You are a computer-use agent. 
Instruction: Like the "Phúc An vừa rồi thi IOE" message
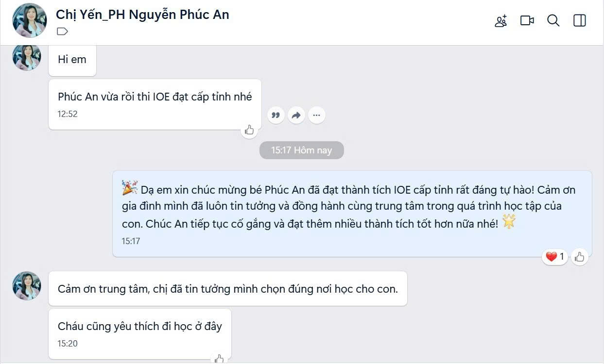pos(249,130)
